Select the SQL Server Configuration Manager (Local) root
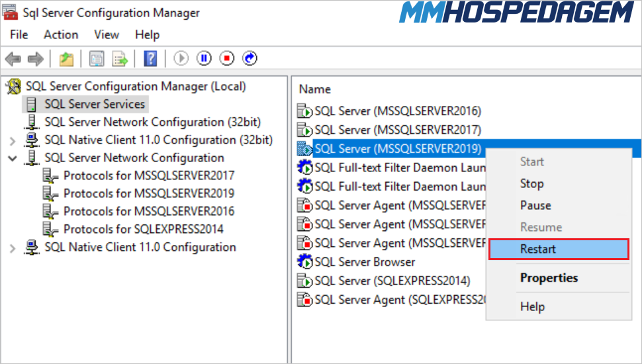The width and height of the screenshot is (642, 364). click(136, 87)
